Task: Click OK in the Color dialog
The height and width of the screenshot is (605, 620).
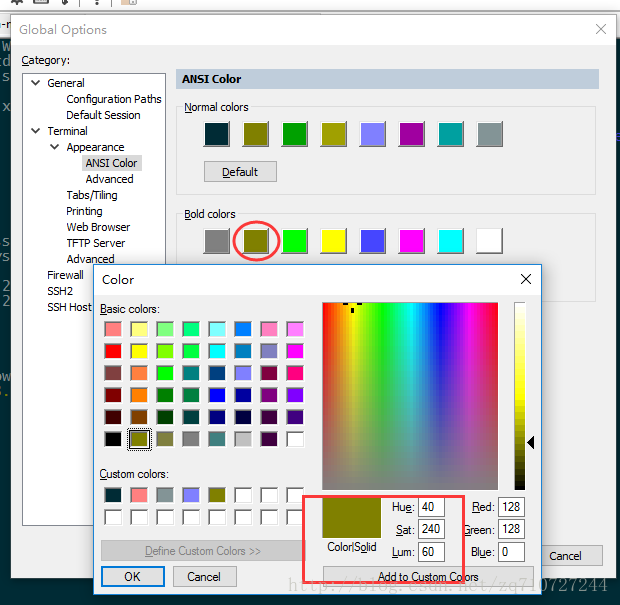Action: pyautogui.click(x=132, y=577)
